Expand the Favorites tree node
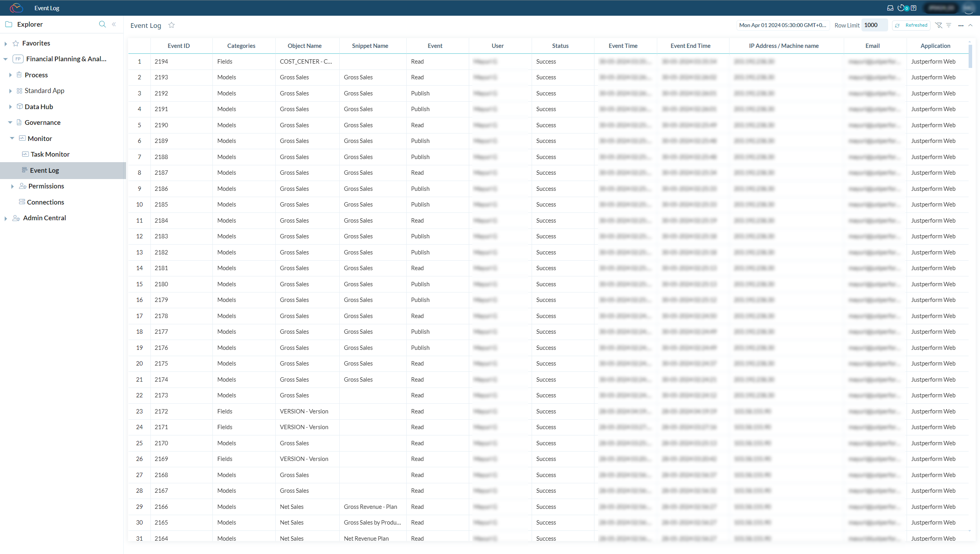The width and height of the screenshot is (980, 554). click(5, 44)
